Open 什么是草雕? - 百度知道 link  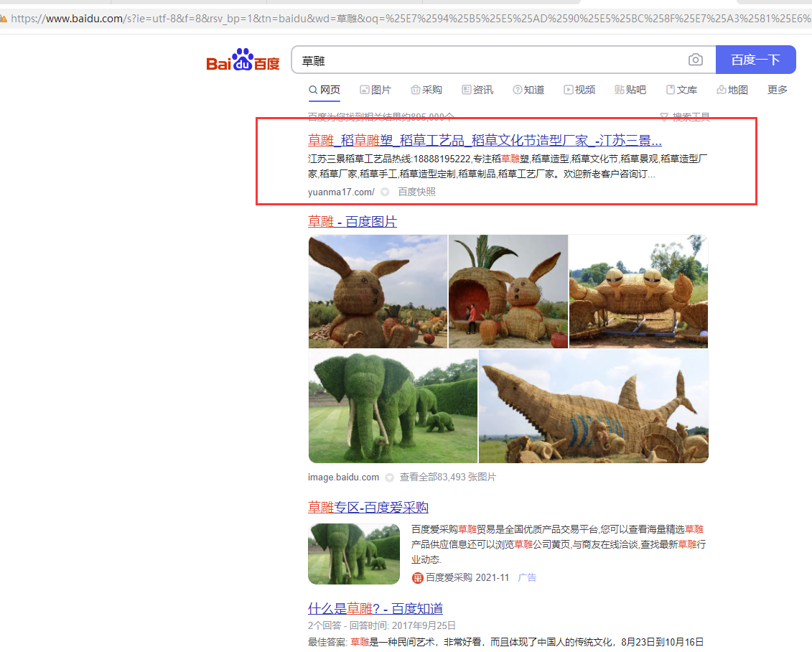[x=375, y=608]
